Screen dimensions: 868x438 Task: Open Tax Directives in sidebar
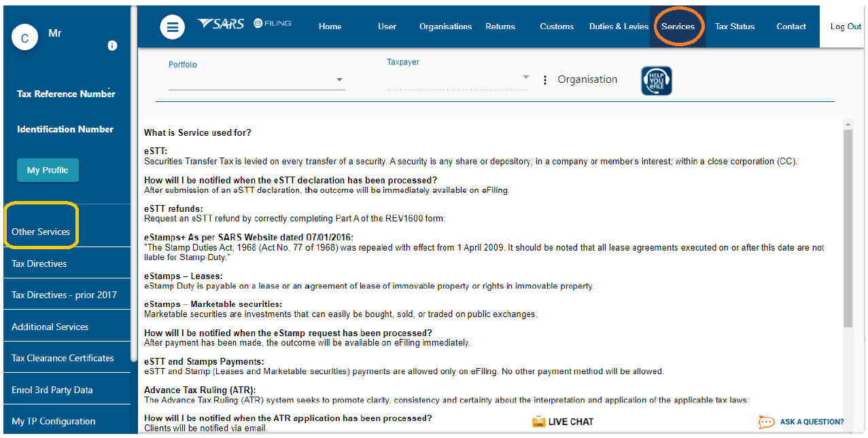coord(67,263)
